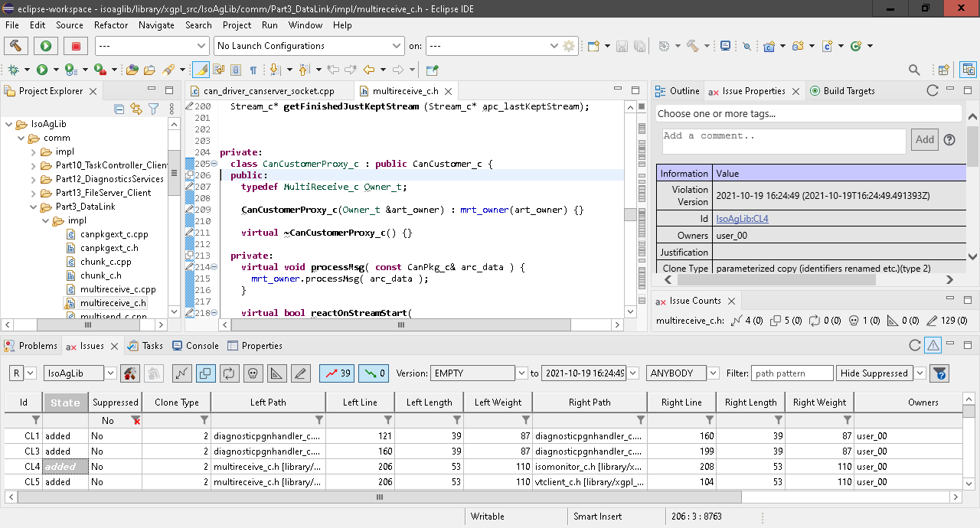
Task: Click the red added issues 39 button
Action: pos(337,373)
